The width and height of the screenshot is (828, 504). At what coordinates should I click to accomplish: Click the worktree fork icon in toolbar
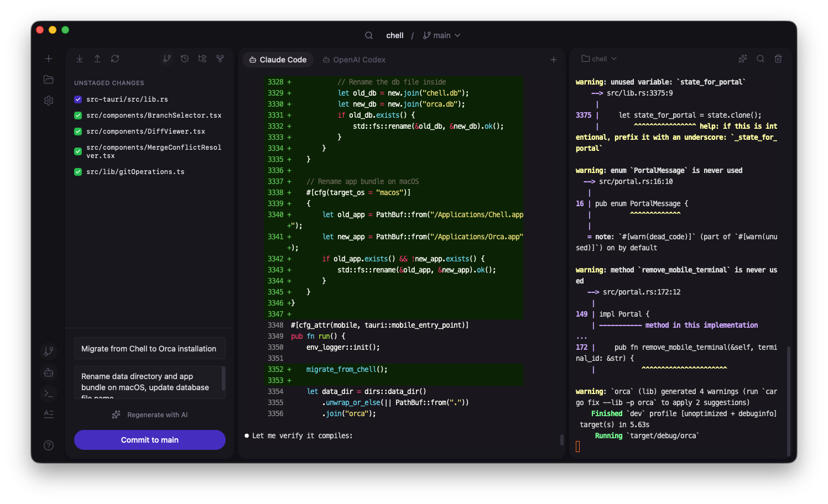click(220, 59)
